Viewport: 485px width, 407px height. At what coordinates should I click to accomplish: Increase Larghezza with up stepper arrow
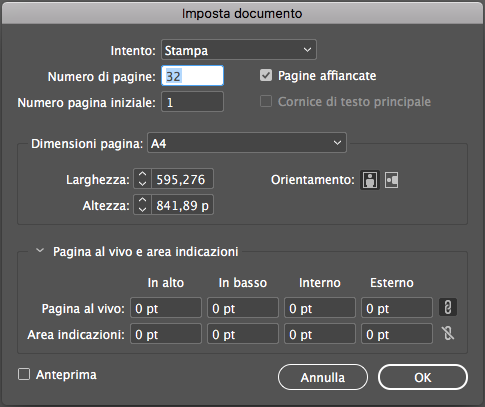click(x=142, y=174)
